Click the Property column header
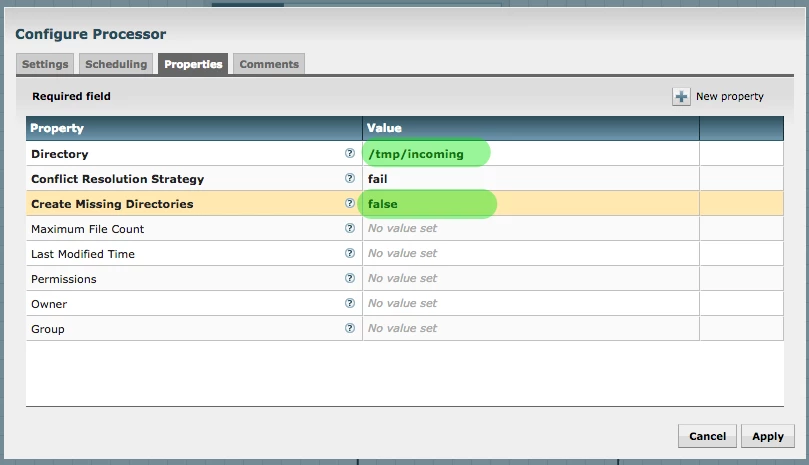This screenshot has width=809, height=465. (x=194, y=128)
